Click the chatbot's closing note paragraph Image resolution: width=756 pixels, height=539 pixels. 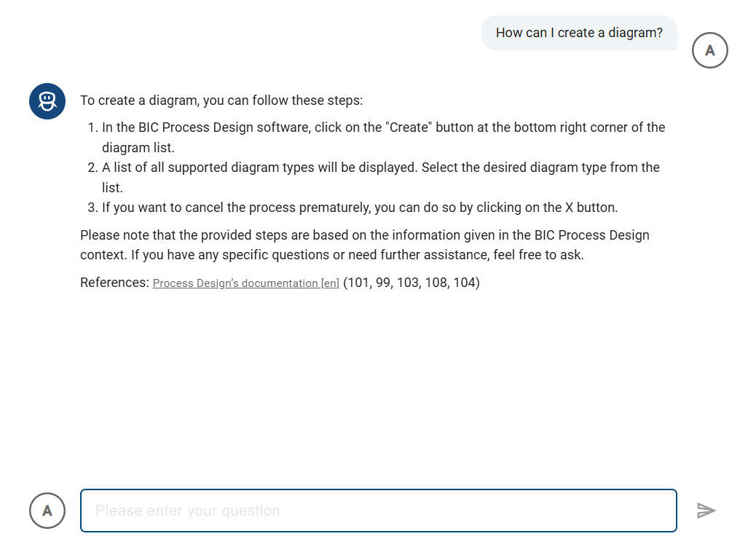(364, 245)
